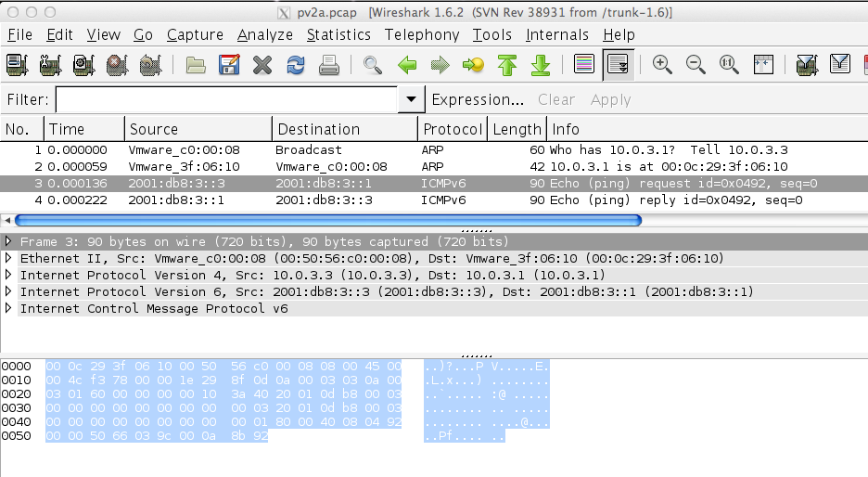Sort by Destination column header
The image size is (868, 477).
coord(345,129)
